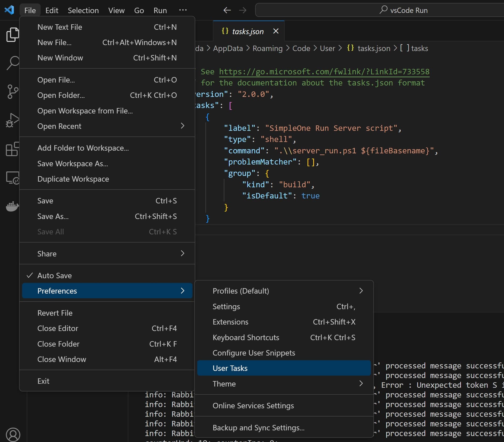Click the Accounts icon in activity bar
Screen dimensions: 504x442
click(x=13, y=434)
